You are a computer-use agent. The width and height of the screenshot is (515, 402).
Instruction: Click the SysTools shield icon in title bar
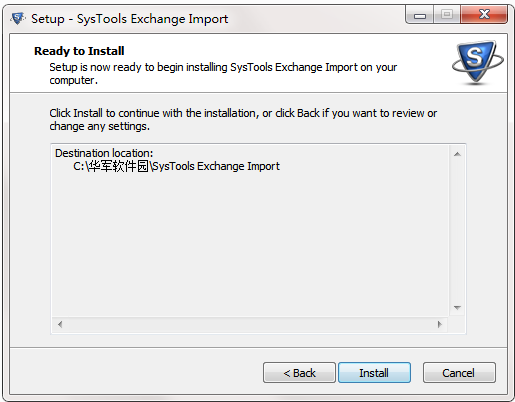(18, 18)
